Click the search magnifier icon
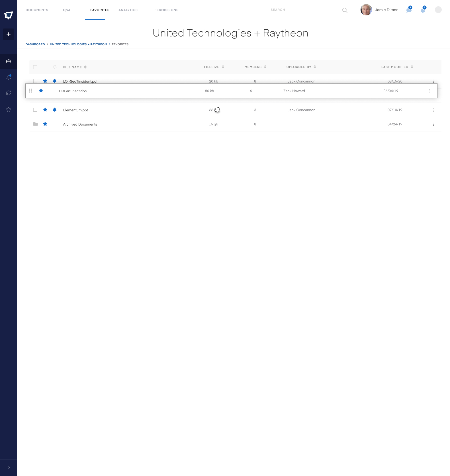 coord(345,10)
